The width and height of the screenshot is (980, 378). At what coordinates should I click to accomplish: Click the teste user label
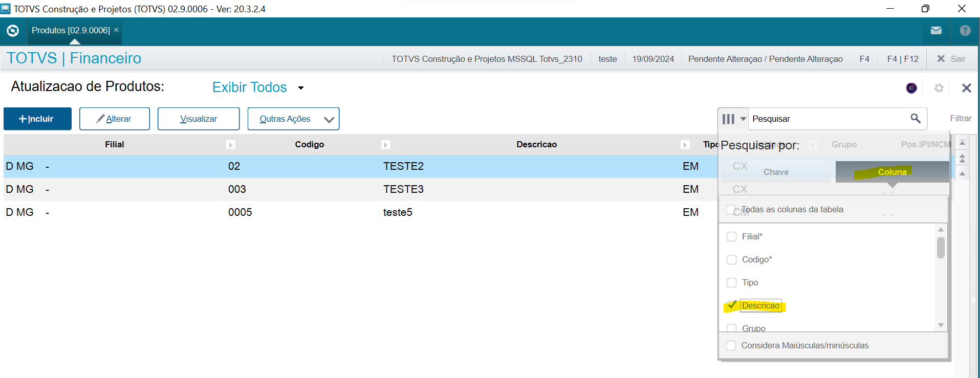(x=607, y=59)
